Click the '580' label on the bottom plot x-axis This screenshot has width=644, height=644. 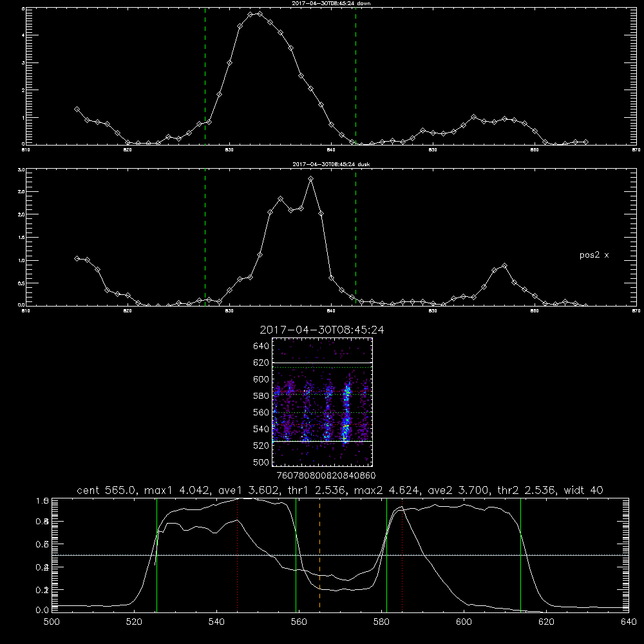pos(381,622)
